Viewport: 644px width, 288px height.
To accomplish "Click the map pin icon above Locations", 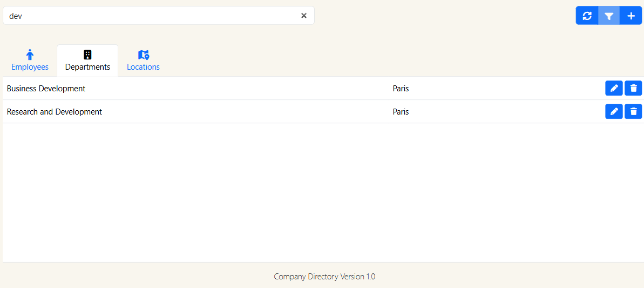I will tap(143, 55).
